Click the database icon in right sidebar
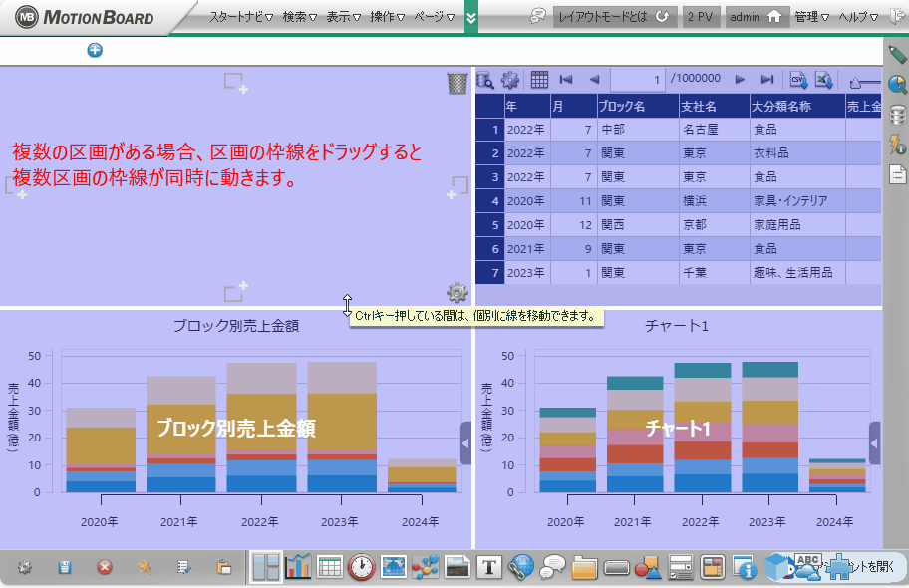This screenshot has width=909, height=588. point(897,115)
